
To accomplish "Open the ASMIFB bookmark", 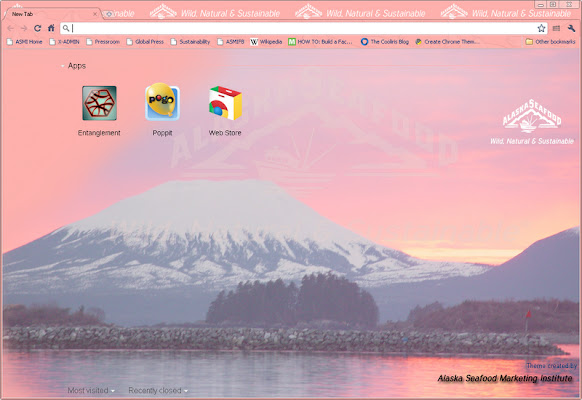I will [231, 42].
